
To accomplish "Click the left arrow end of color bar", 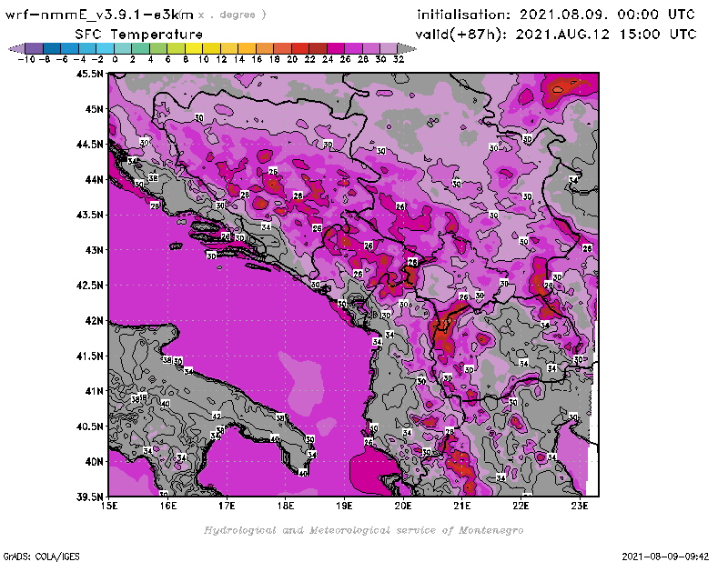I will coord(15,47).
